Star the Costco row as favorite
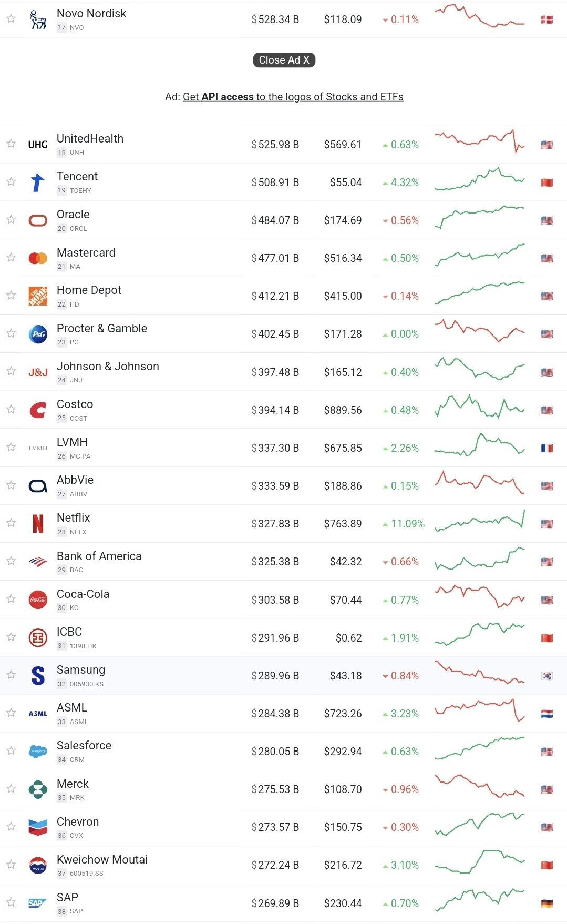This screenshot has width=567, height=924. tap(11, 409)
